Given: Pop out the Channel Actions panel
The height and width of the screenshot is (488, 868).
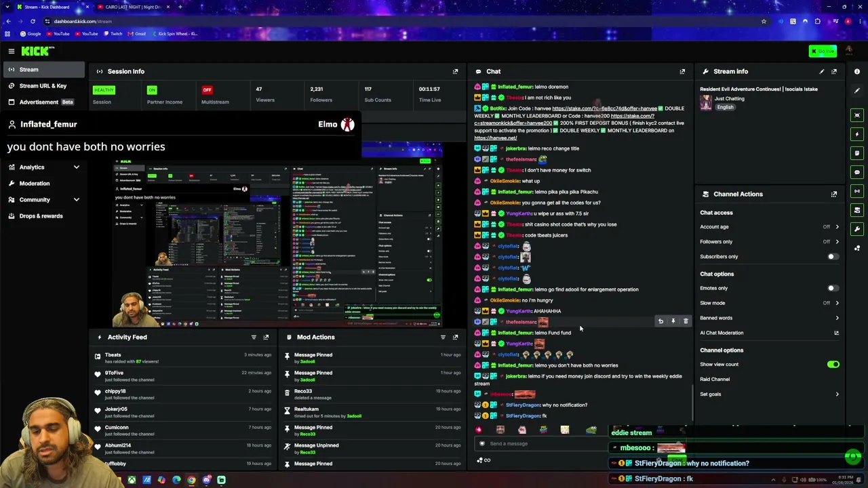Looking at the screenshot, I should click(834, 194).
